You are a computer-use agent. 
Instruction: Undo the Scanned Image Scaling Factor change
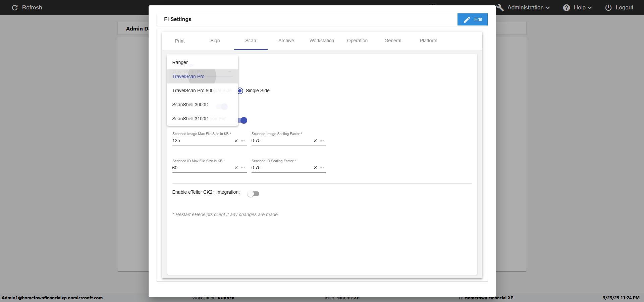(322, 141)
